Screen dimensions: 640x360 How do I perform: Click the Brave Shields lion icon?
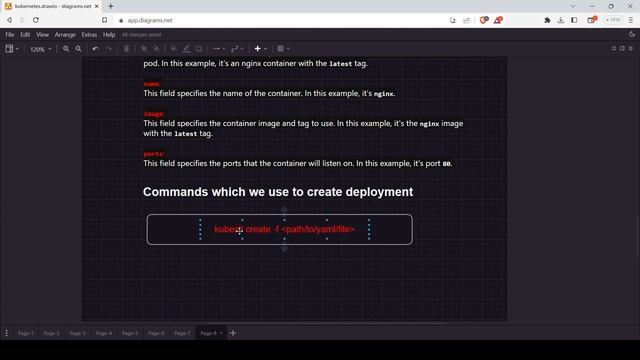(484, 20)
